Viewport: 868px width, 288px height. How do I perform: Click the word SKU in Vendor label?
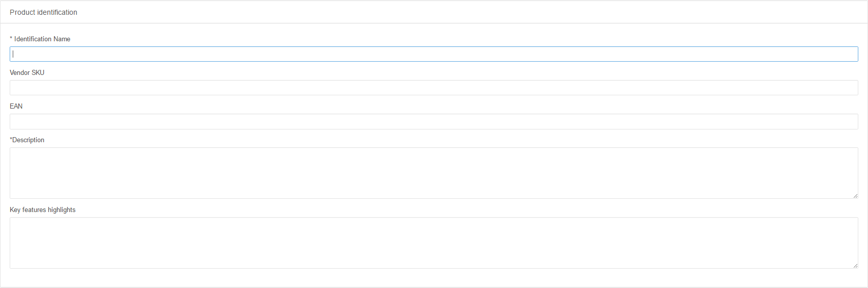point(38,72)
